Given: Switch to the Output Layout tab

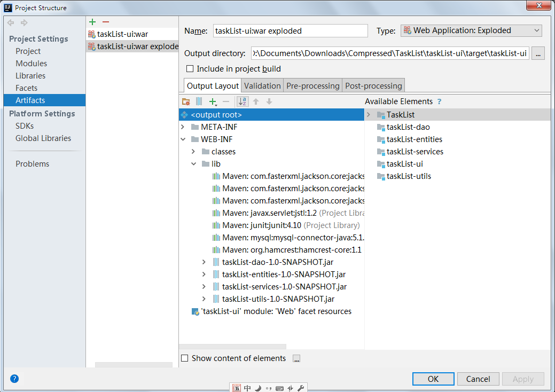Looking at the screenshot, I should (213, 86).
